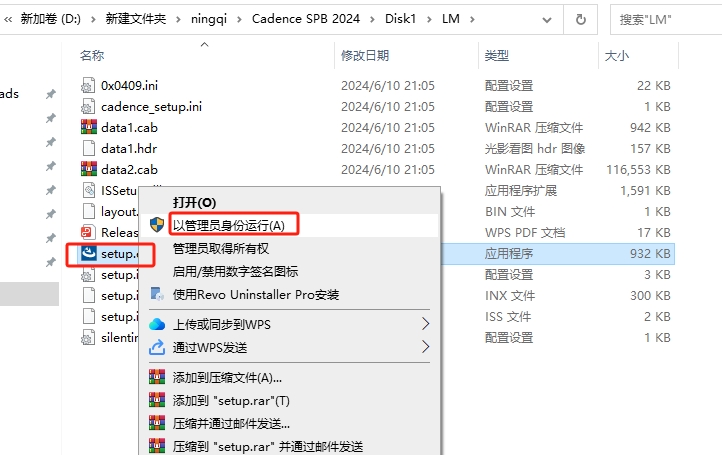Sort by 名称 column header
The width and height of the screenshot is (722, 455).
point(92,56)
